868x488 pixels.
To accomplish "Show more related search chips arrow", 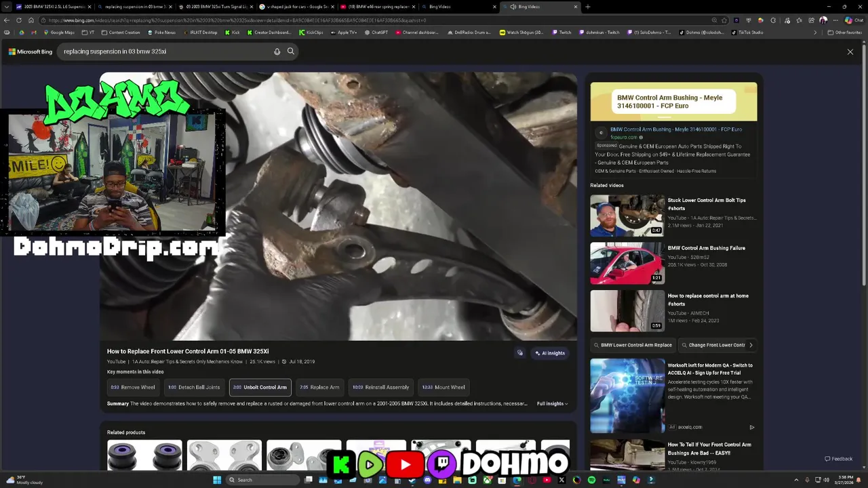I will [x=751, y=345].
